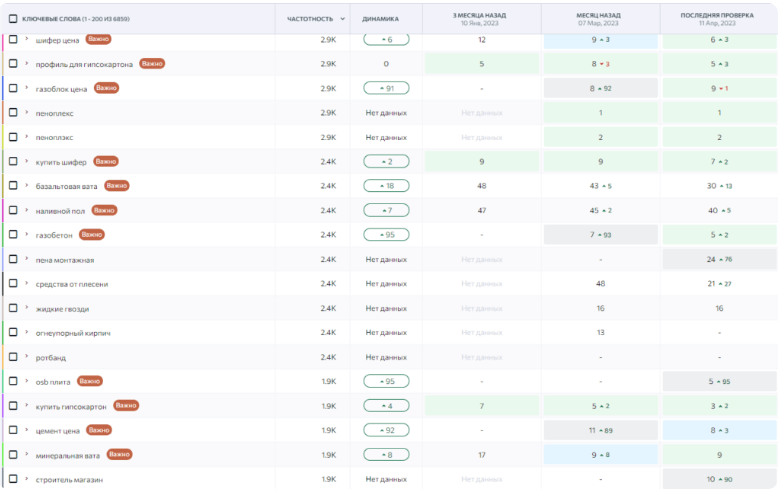Select the 'пеноплекс' row checkbox

tap(13, 112)
